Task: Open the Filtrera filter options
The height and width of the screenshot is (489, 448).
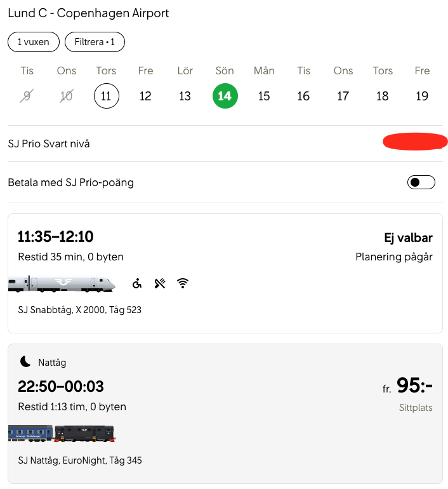Action: tap(95, 42)
